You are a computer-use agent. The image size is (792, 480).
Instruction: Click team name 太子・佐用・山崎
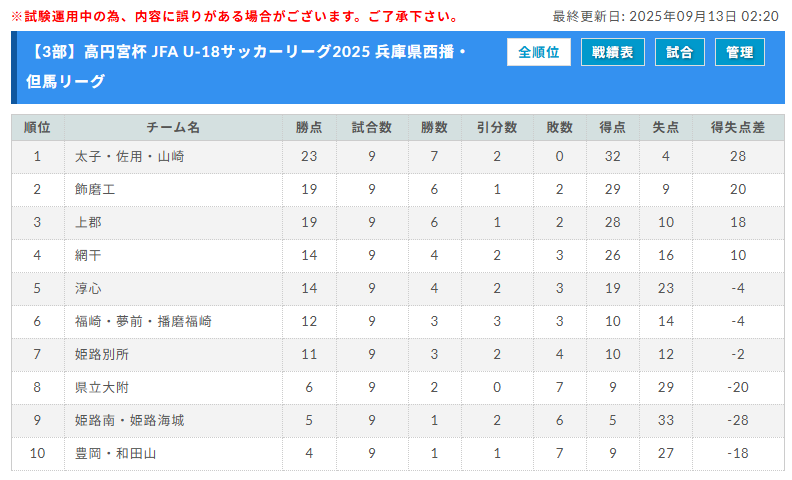pos(130,156)
